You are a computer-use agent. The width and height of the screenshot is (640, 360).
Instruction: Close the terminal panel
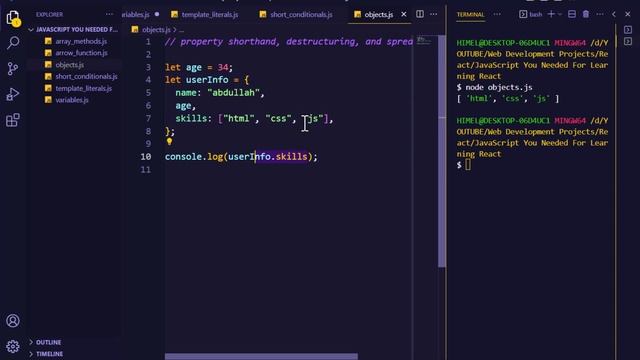pyautogui.click(x=628, y=14)
